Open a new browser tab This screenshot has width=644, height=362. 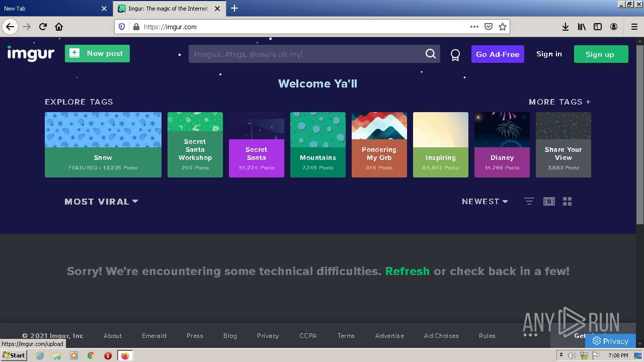coord(234,8)
